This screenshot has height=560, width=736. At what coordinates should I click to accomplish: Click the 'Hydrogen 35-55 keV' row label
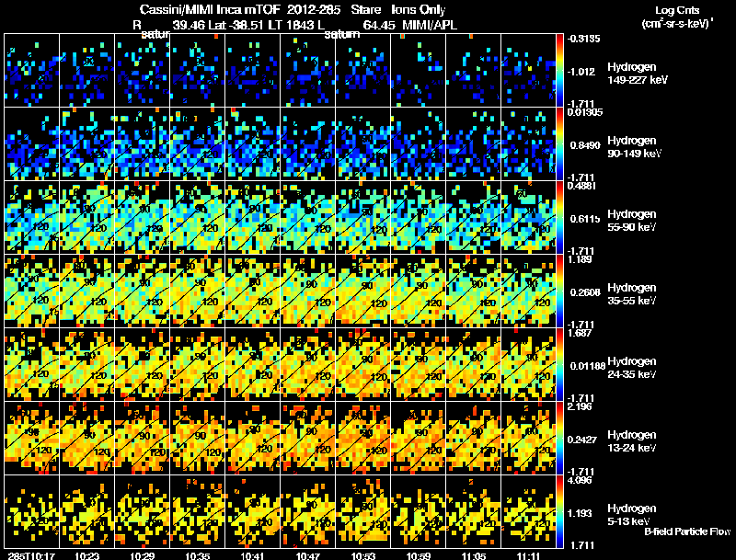(x=632, y=294)
